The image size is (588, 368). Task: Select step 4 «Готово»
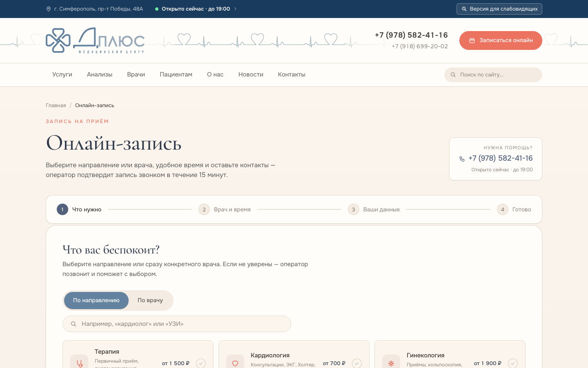(514, 209)
